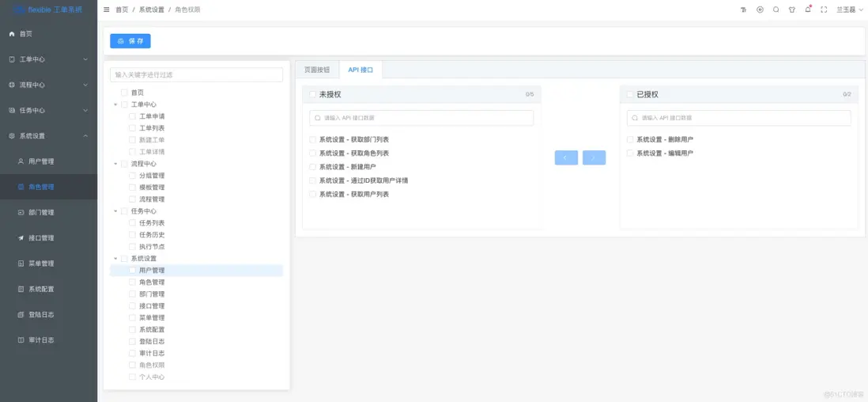This screenshot has width=868, height=402.
Task: Collapse 系统设置 sidebar menu chevron
Action: (85, 136)
